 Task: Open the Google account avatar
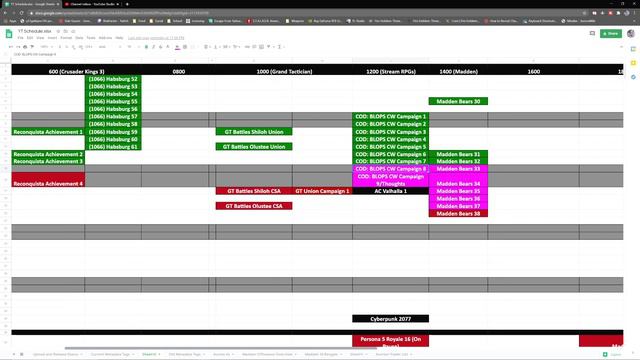(631, 33)
